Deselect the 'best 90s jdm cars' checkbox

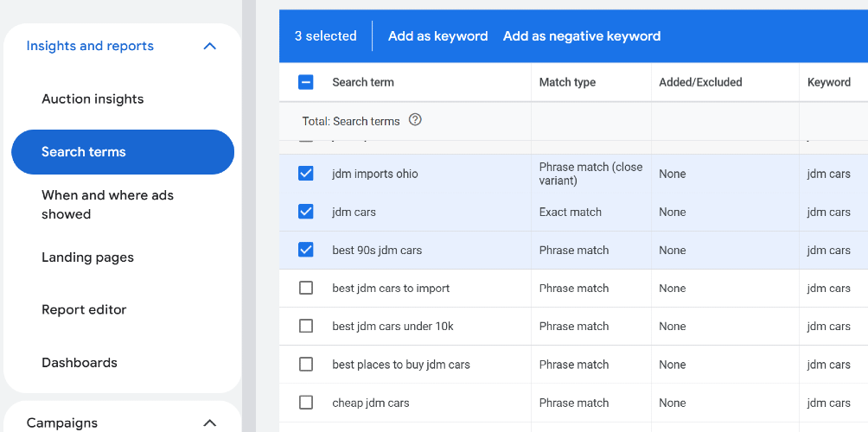coord(305,250)
